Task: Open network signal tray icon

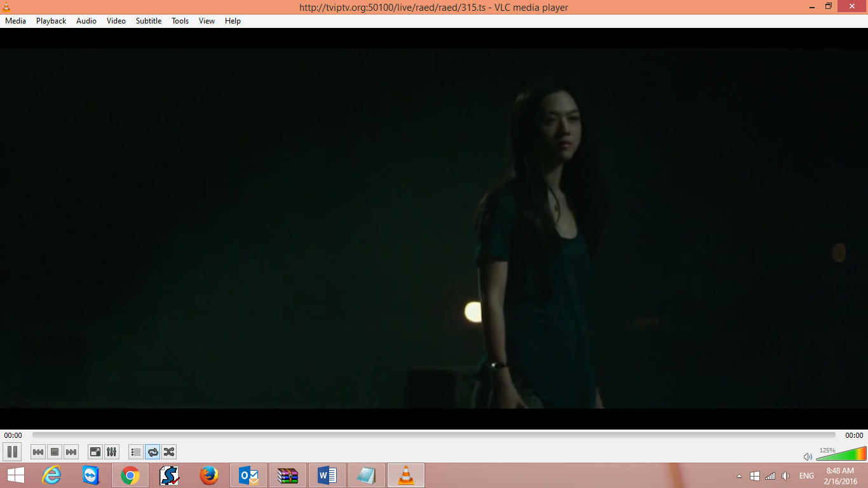Action: (770, 476)
